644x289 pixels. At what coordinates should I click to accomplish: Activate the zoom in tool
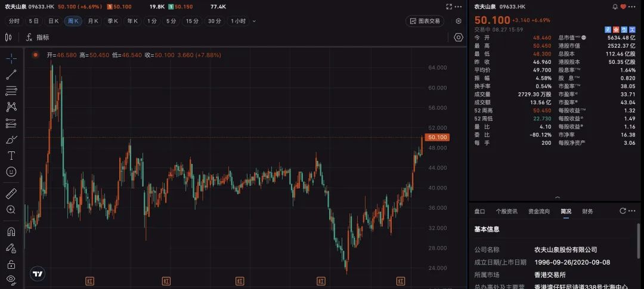coord(11,210)
